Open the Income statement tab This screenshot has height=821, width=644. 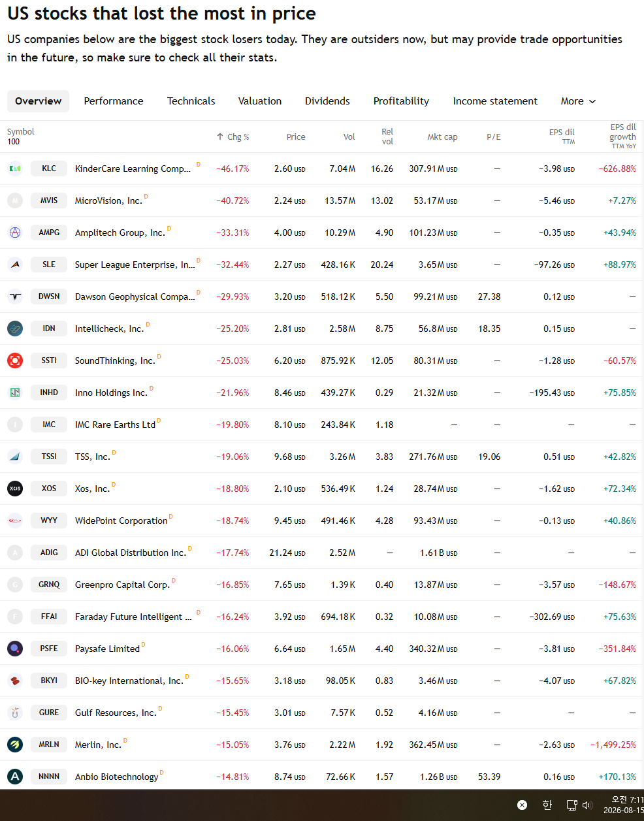tap(495, 101)
